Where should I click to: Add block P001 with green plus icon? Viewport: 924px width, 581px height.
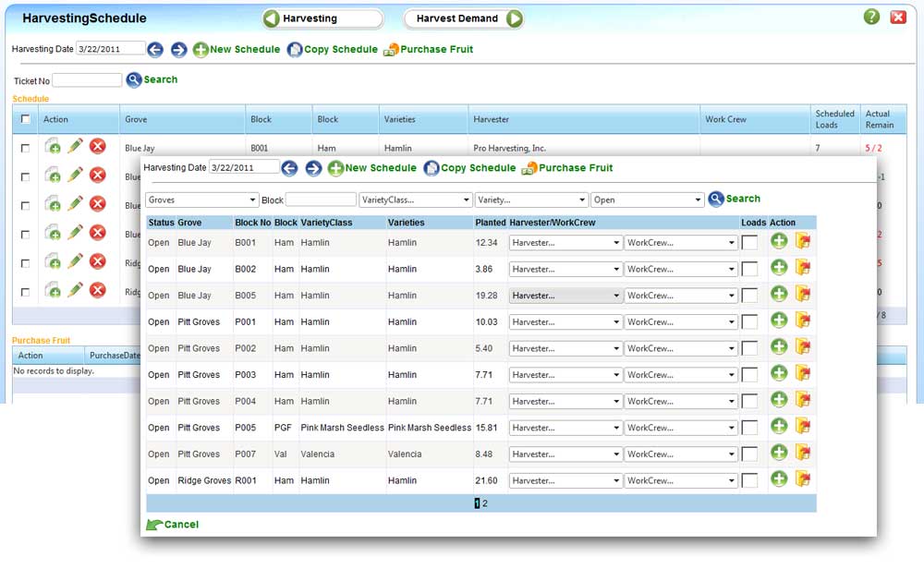[x=779, y=321]
